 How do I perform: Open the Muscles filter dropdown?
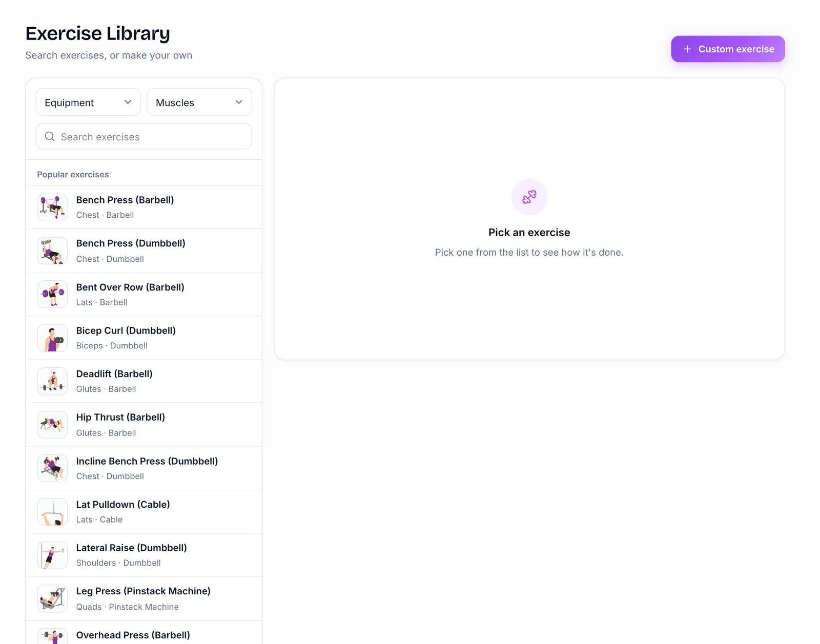pyautogui.click(x=199, y=102)
